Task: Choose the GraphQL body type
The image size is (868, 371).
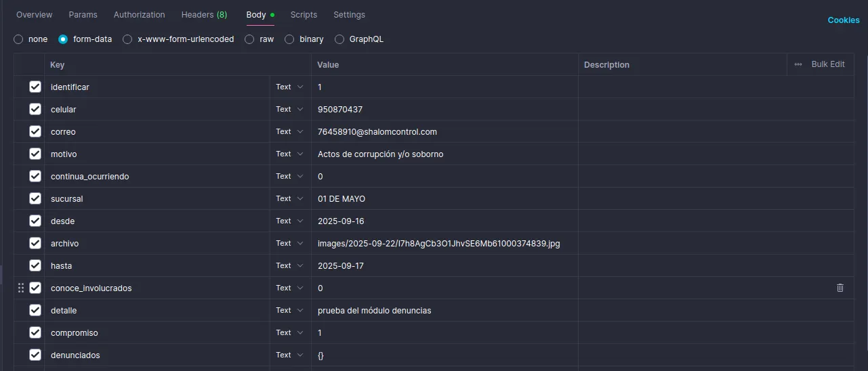Action: 339,39
